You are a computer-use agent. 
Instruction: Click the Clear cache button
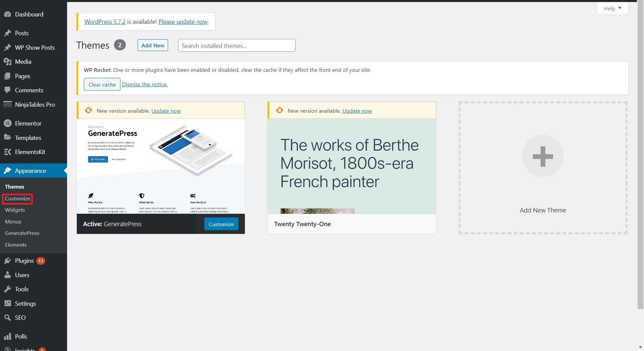[x=102, y=85]
